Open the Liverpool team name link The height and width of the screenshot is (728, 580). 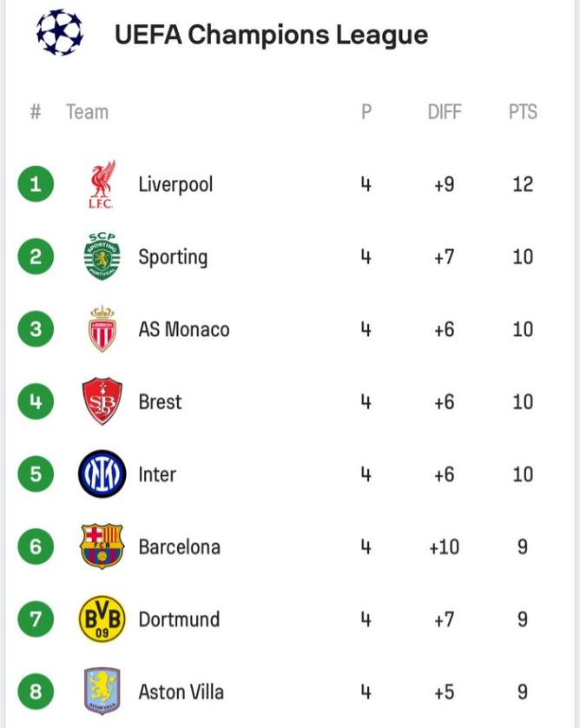pos(175,184)
